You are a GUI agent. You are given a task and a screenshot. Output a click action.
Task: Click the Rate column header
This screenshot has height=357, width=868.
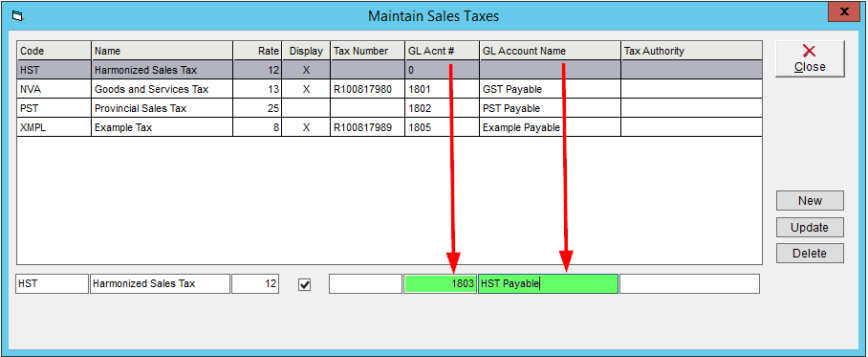[x=257, y=51]
